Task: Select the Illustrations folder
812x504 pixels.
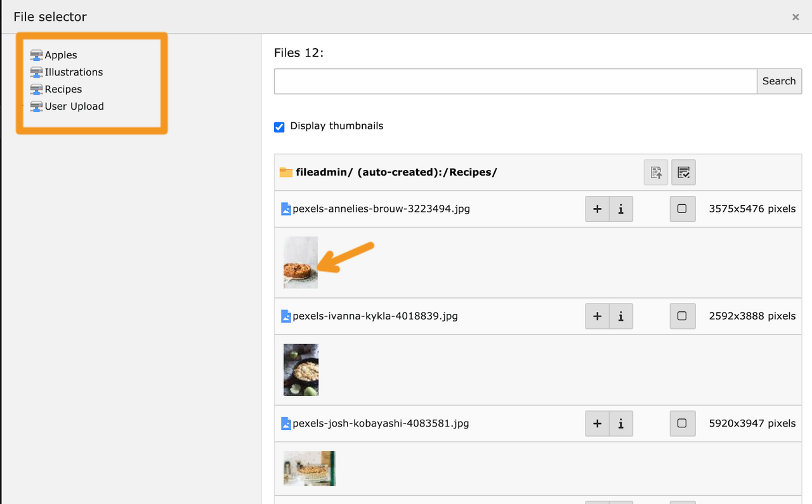Action: [x=74, y=72]
